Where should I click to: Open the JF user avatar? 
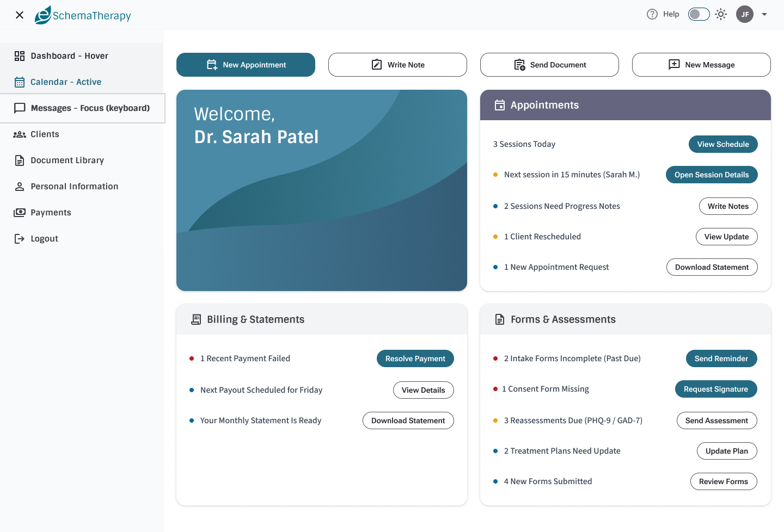coord(745,14)
